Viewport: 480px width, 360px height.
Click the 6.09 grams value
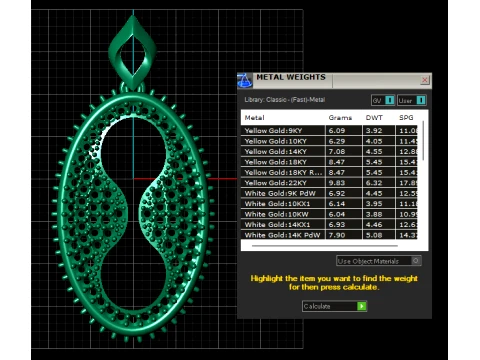point(337,131)
